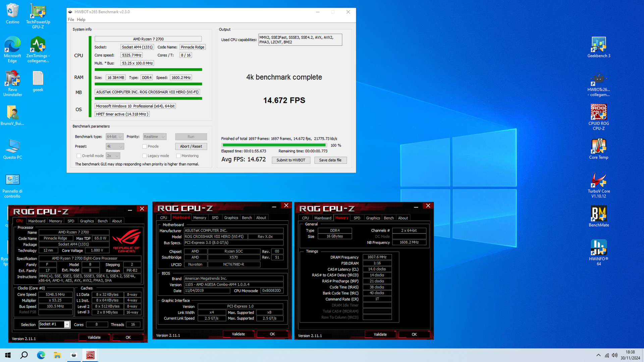Click the HPET timer active field
The image size is (644, 362).
click(x=122, y=114)
